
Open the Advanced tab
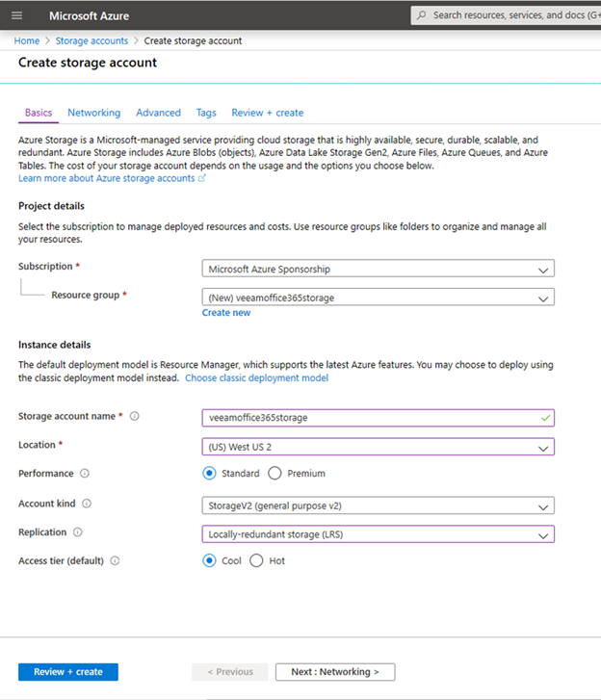(x=159, y=113)
